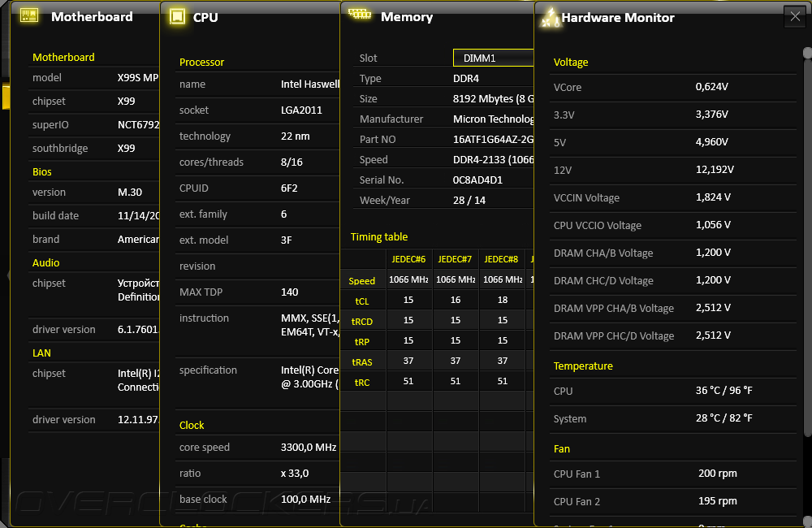Image resolution: width=812 pixels, height=528 pixels.
Task: Click the 5V reading 4,960V
Action: [x=711, y=141]
